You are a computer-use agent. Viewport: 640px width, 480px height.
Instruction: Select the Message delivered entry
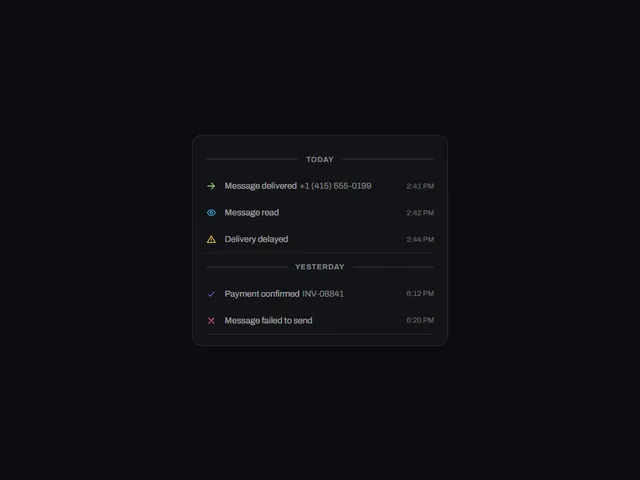point(320,186)
